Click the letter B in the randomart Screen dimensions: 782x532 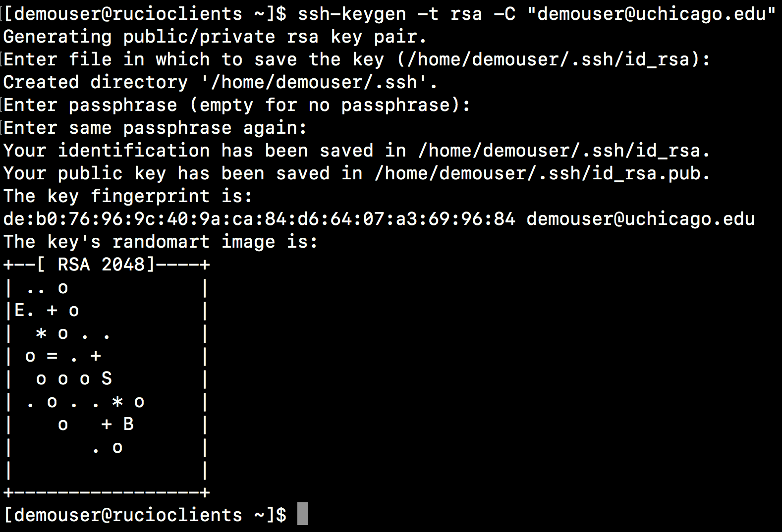pos(128,425)
